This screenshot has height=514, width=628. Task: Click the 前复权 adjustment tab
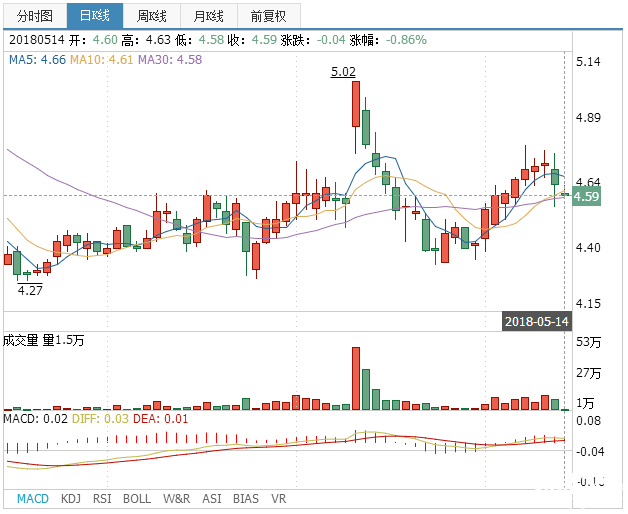(x=269, y=16)
